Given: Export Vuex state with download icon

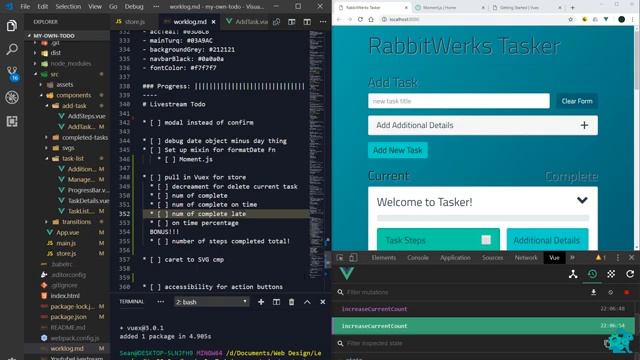Looking at the screenshot, I should [x=593, y=292].
